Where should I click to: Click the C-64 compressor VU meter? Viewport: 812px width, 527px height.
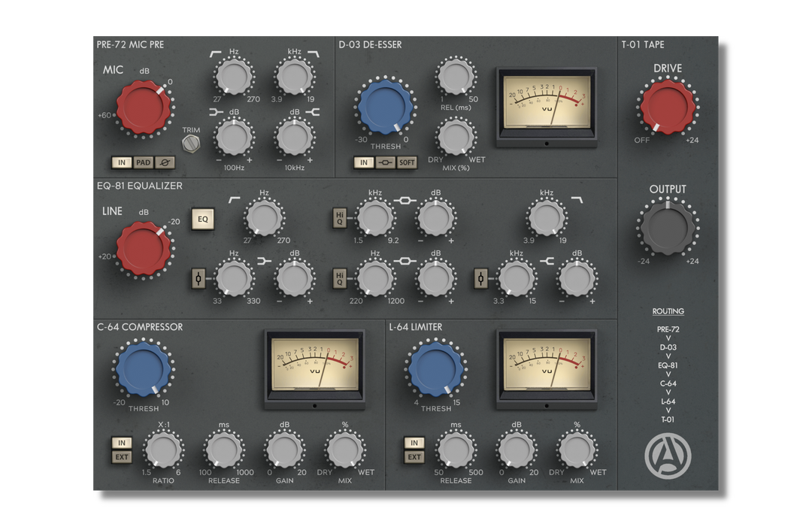pos(314,369)
